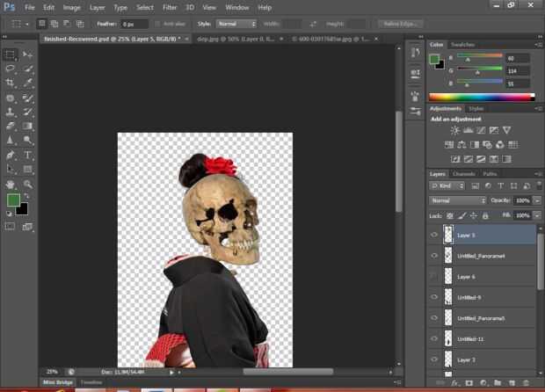This screenshot has width=545, height=392.
Task: Select the Spot Healing Brush tool
Action: click(x=10, y=98)
